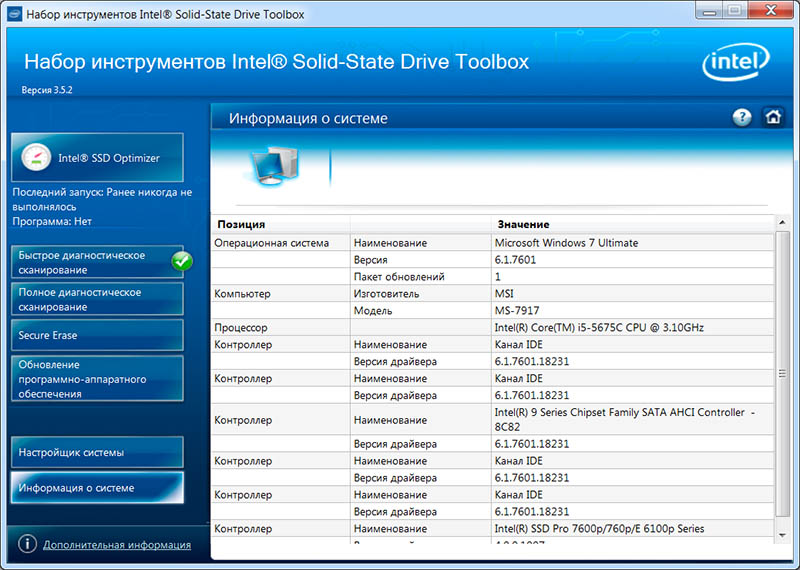
Task: Click Программа: Нет text
Action: [x=52, y=221]
